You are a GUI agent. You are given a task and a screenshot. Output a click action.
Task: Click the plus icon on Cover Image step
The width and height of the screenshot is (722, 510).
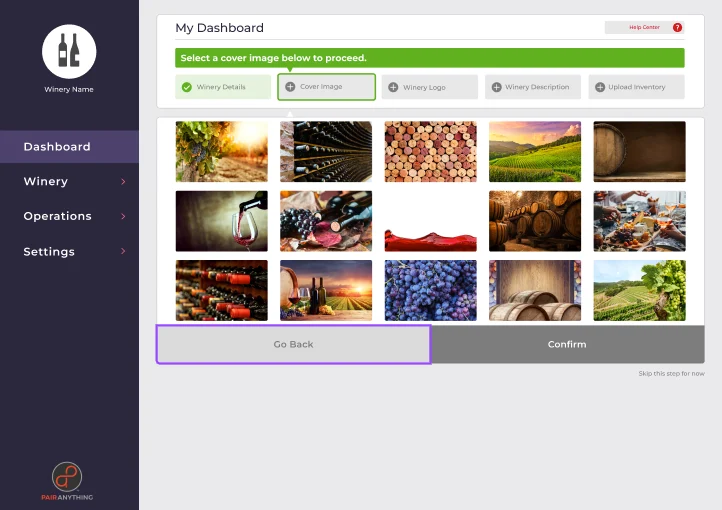(x=290, y=87)
